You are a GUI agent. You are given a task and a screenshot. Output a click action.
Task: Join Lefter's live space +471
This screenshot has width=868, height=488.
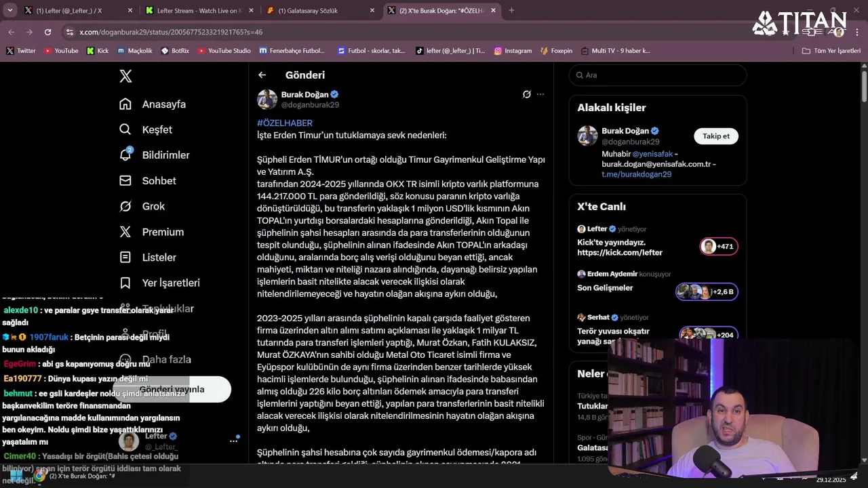pos(719,246)
